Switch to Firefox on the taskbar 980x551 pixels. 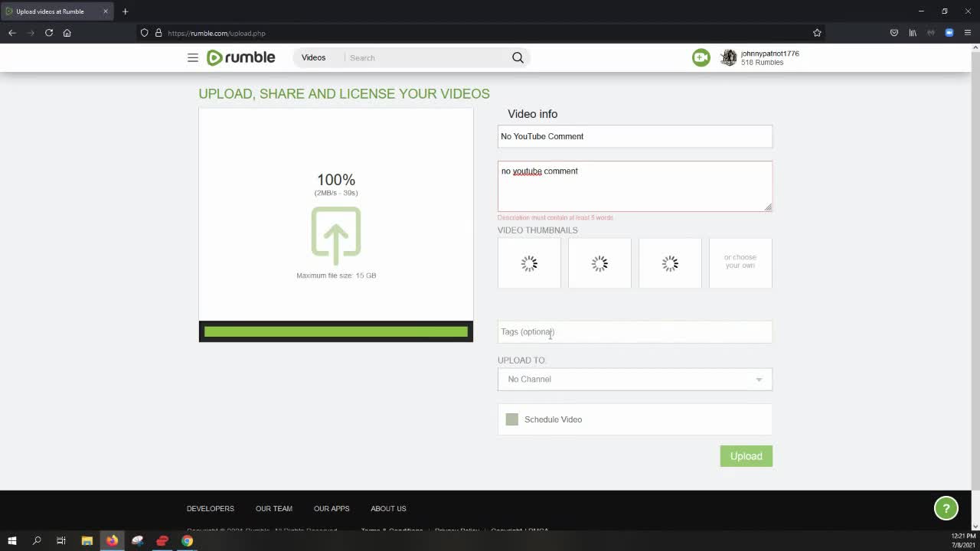point(113,540)
